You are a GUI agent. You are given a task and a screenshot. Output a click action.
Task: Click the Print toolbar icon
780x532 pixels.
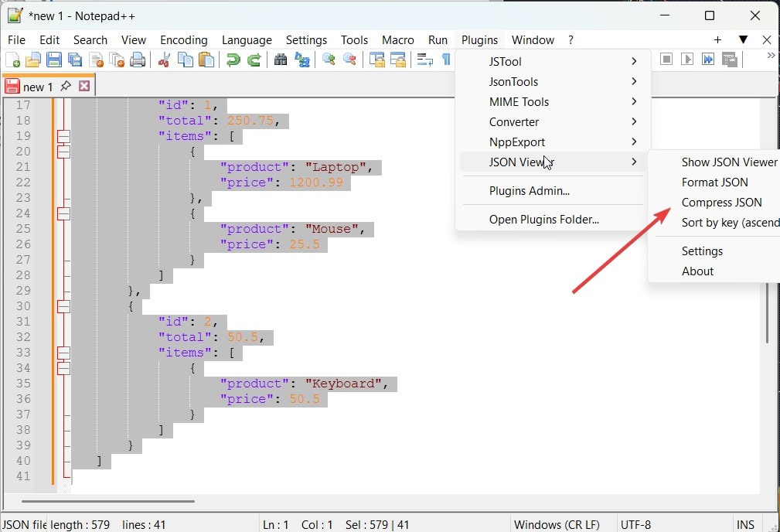click(138, 60)
